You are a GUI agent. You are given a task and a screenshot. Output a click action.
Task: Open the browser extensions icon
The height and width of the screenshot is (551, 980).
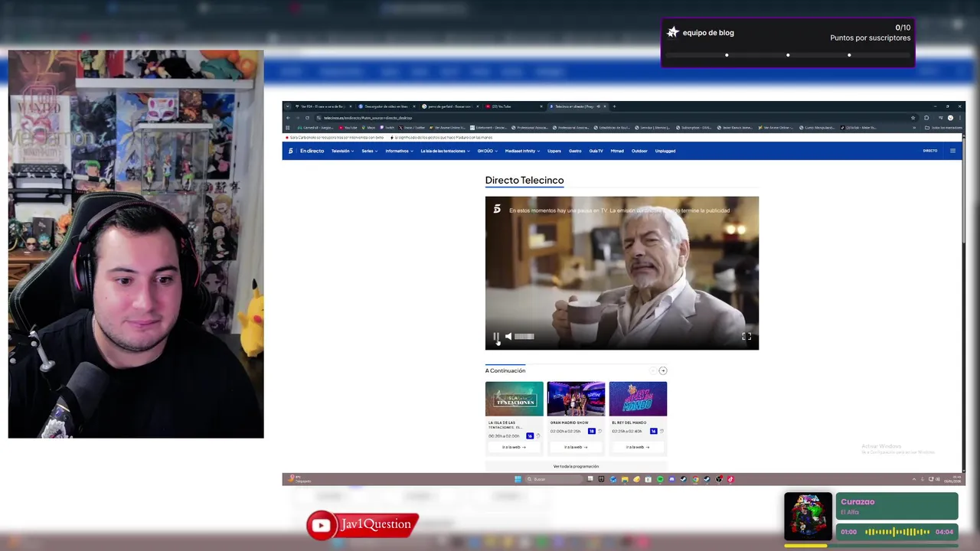926,118
